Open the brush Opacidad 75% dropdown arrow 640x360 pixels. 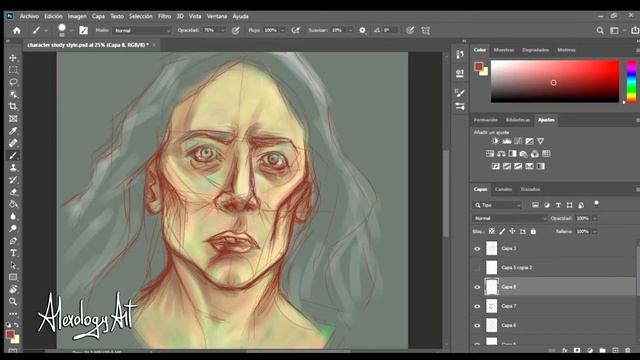222,31
